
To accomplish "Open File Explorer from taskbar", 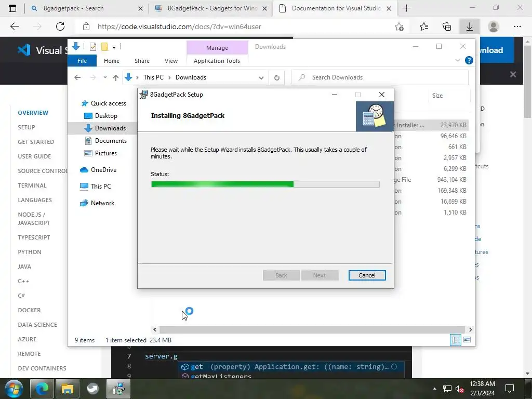I will click(x=68, y=389).
